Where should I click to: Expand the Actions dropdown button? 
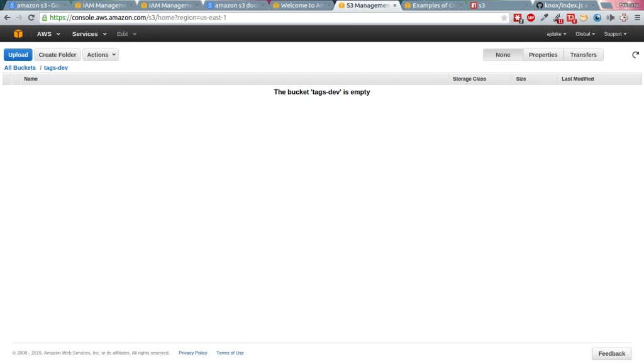click(101, 55)
